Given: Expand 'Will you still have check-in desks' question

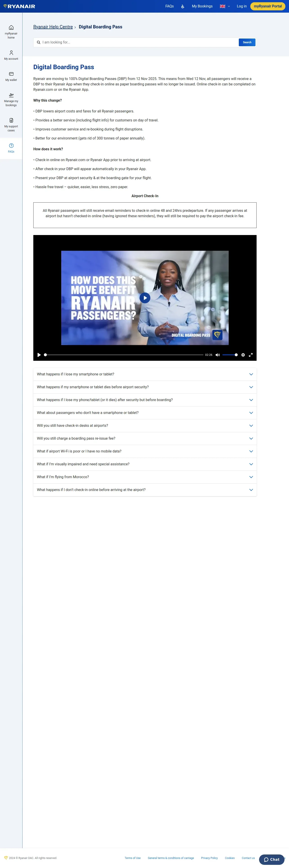Looking at the screenshot, I should pos(145,426).
